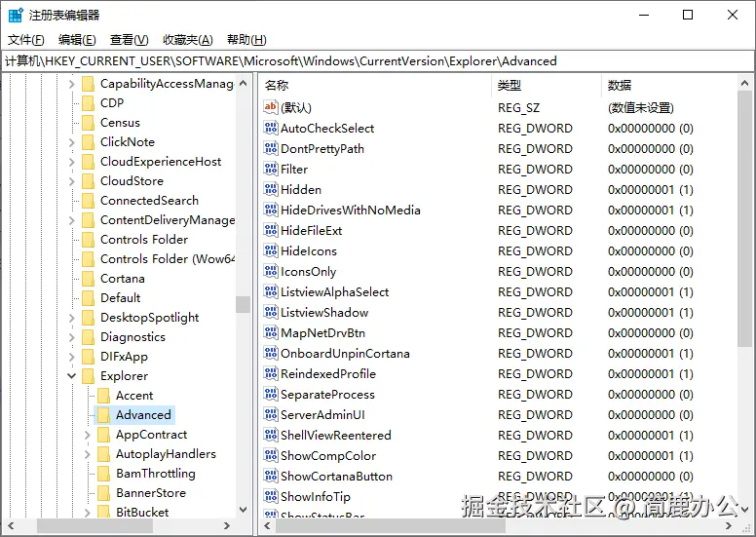Screen dimensions: 756x537
Task: Click the Advanced folder icon in tree
Action: pos(103,415)
